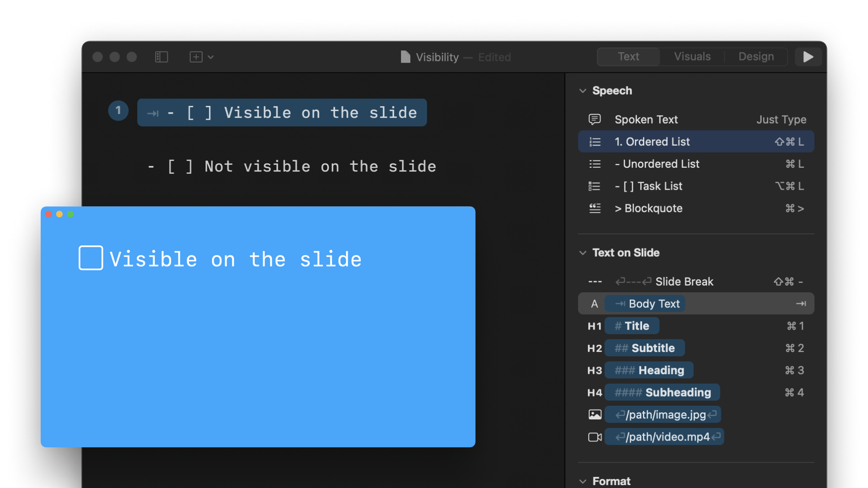Start the presentation with play button
Image resolution: width=868 pixels, height=488 pixels.
pyautogui.click(x=808, y=57)
